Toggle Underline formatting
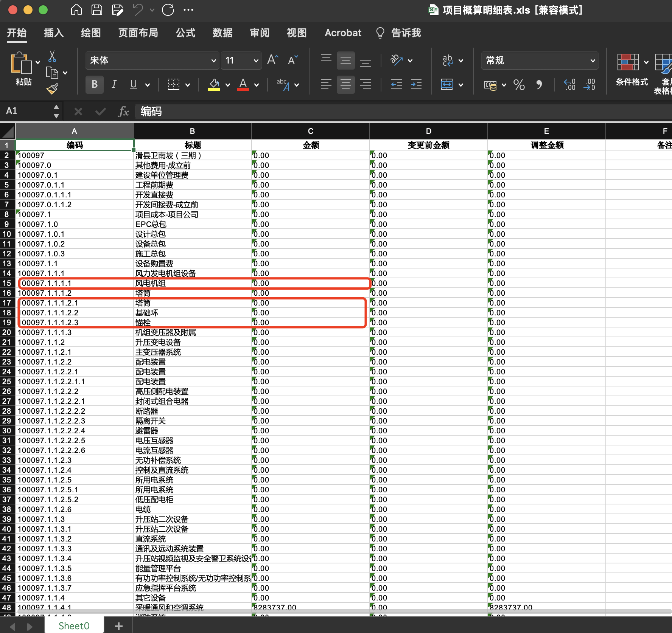The width and height of the screenshot is (672, 633). (x=133, y=84)
